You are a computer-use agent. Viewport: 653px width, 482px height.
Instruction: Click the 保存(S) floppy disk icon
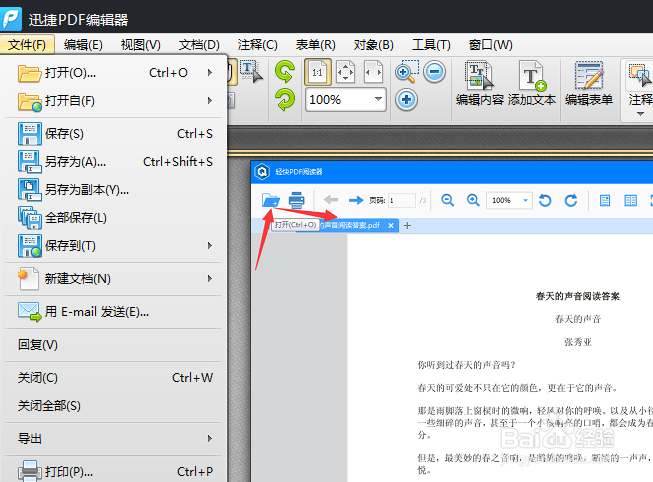30,133
